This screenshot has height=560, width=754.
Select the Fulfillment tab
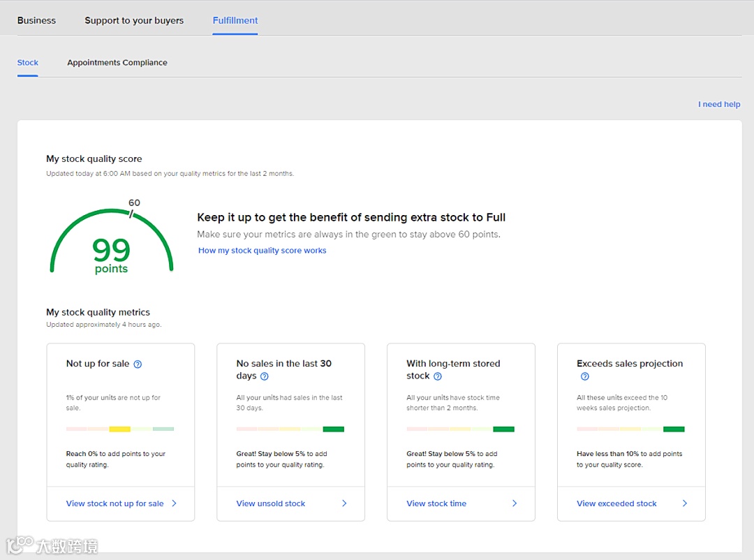[235, 20]
